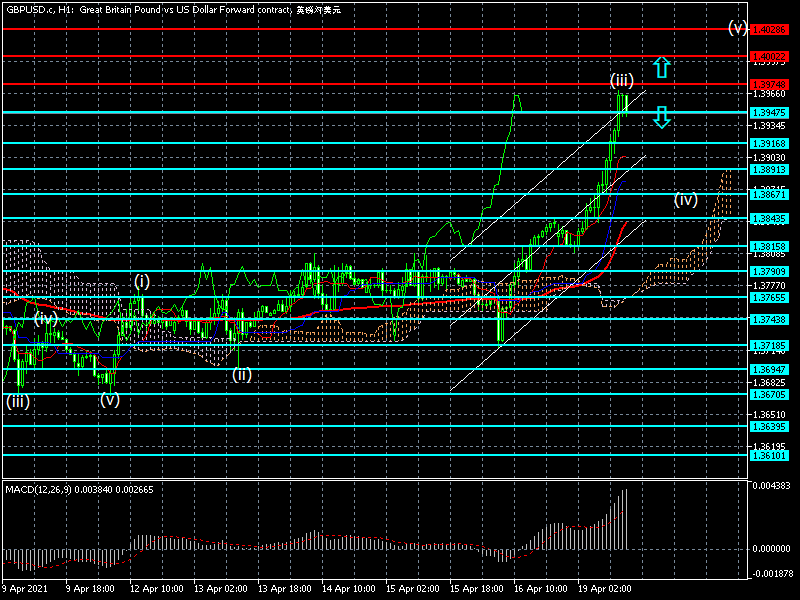Select the cyan 1.37438 price level tag
The width and height of the screenshot is (800, 600).
(x=769, y=319)
